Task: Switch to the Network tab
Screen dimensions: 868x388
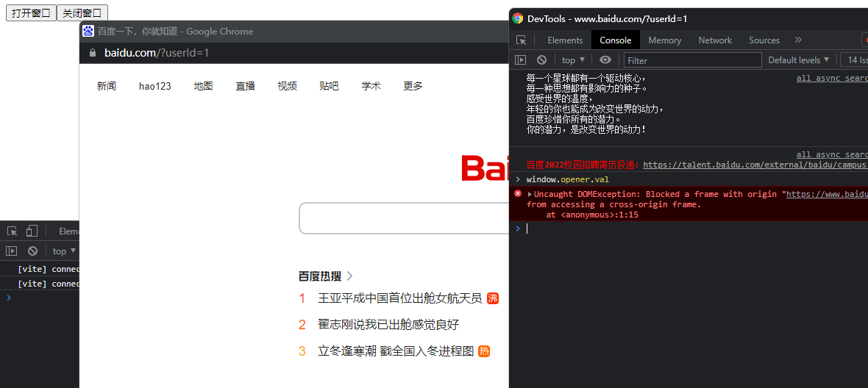Action: [x=715, y=40]
